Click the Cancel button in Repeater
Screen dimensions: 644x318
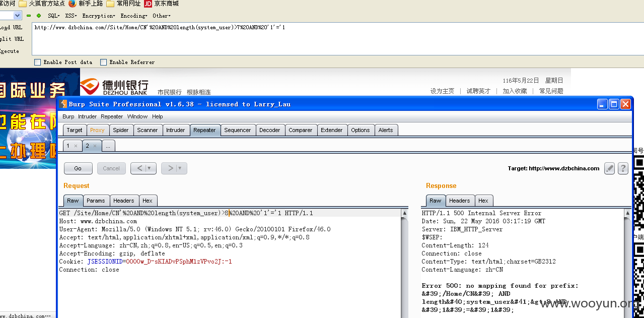point(111,168)
